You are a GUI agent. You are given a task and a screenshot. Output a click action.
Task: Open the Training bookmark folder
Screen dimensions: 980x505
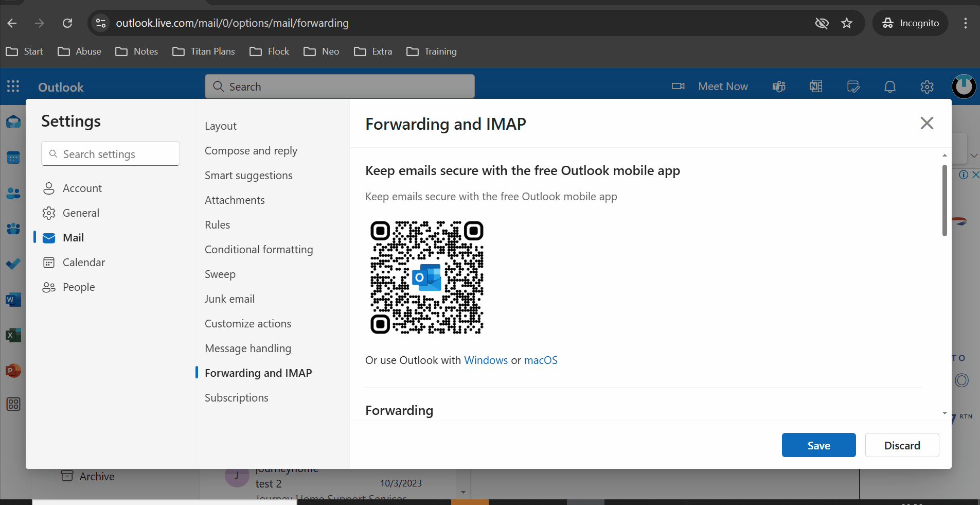pos(431,51)
